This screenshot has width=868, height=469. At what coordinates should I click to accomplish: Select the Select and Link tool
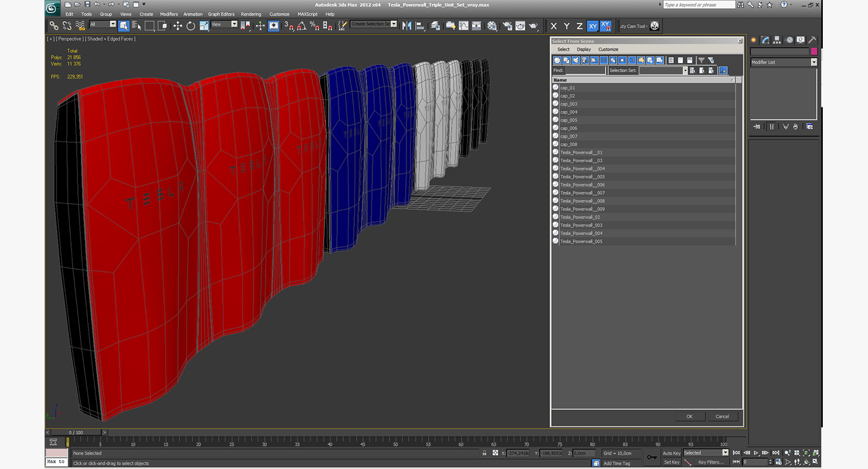[54, 26]
